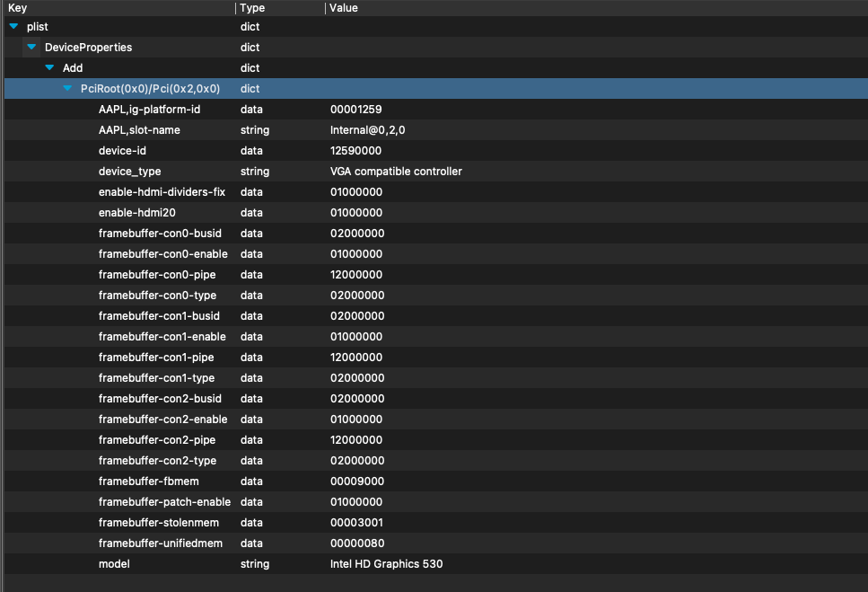Select framebuffer-con0-busid key
Screen dimensions: 868x592
(x=160, y=234)
